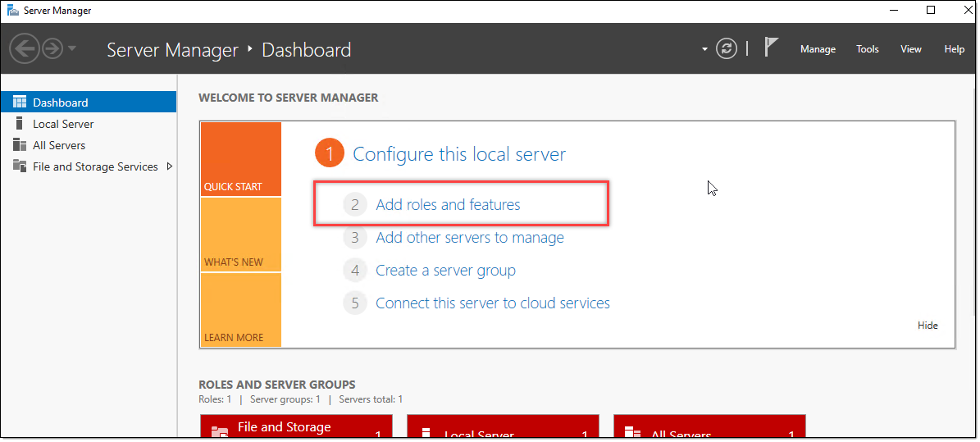Viewport: 980px width, 442px height.
Task: Open dropdown arrow left of refresh
Action: click(x=704, y=49)
